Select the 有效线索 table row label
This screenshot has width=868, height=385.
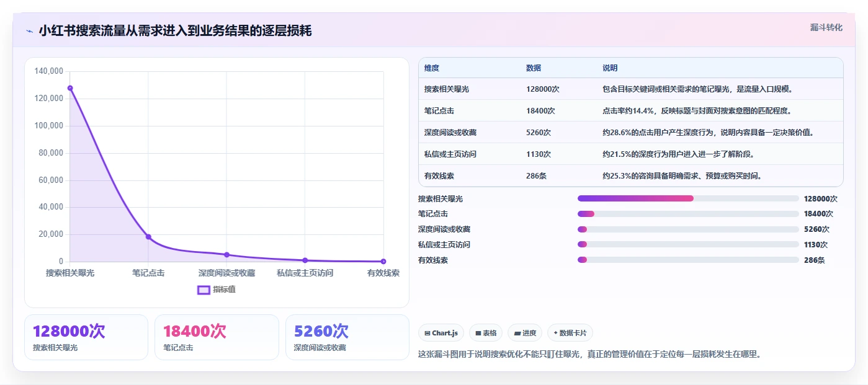(x=439, y=176)
